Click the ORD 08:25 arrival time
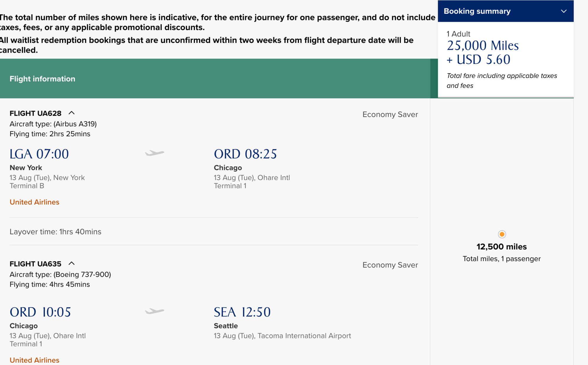The image size is (588, 365). click(x=245, y=154)
